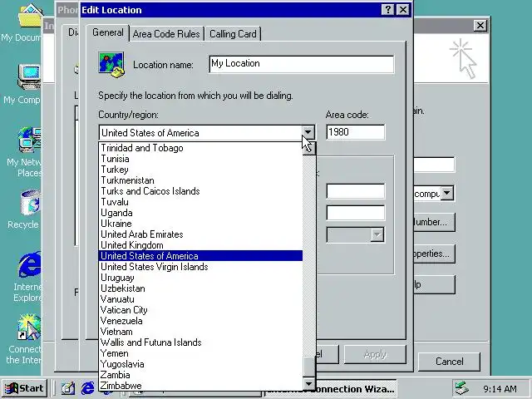Select United States Virgin Islands

pyautogui.click(x=200, y=267)
